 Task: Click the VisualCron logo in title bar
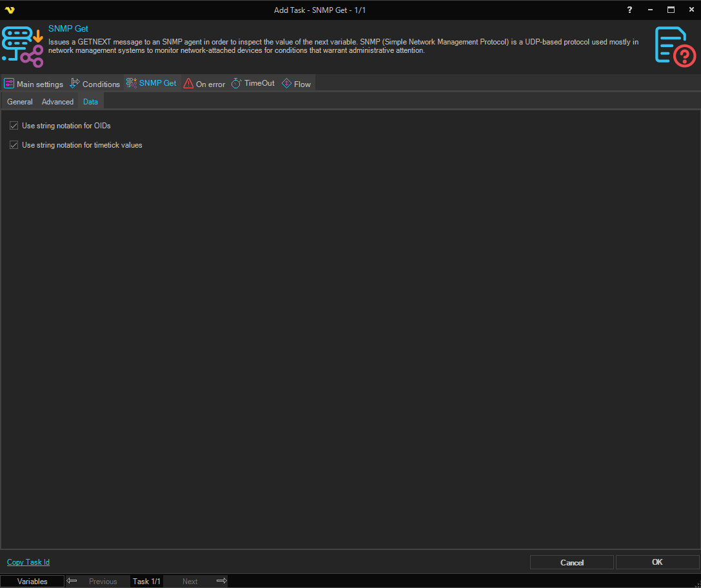pyautogui.click(x=10, y=10)
